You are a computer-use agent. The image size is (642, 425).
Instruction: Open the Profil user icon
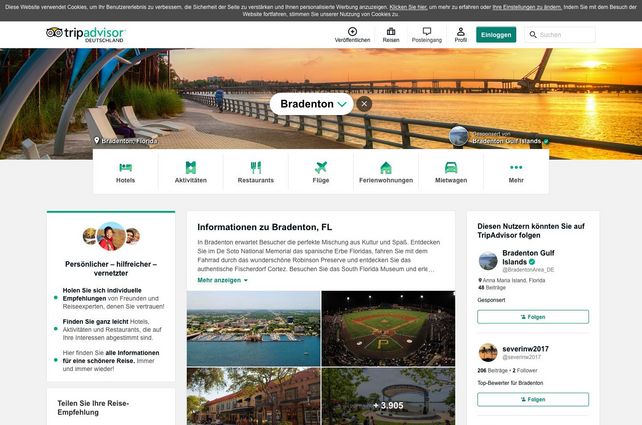pyautogui.click(x=460, y=31)
